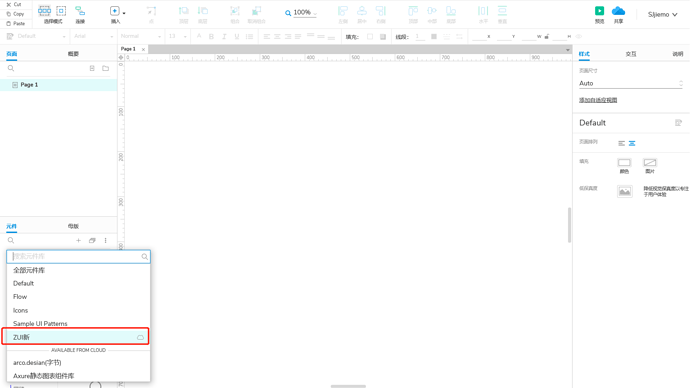Toggle the aspect ratio lock icon
This screenshot has width=690, height=388.
pos(547,37)
